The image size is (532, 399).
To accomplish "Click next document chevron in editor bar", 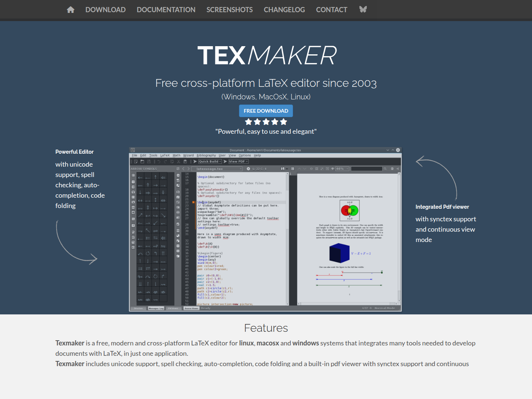I will click(188, 169).
